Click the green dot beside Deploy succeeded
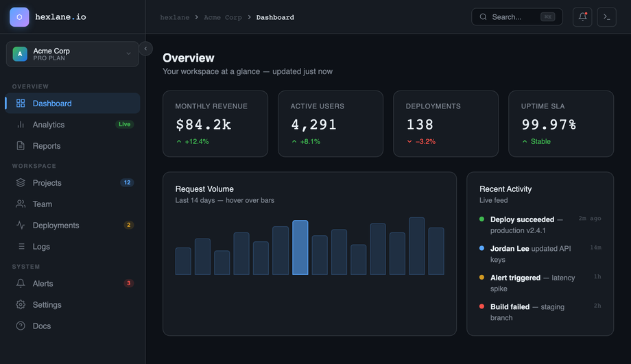 481,219
